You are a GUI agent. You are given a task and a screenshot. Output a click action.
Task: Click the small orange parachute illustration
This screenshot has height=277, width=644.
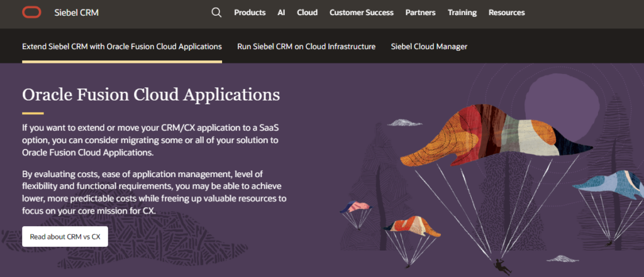(x=412, y=226)
